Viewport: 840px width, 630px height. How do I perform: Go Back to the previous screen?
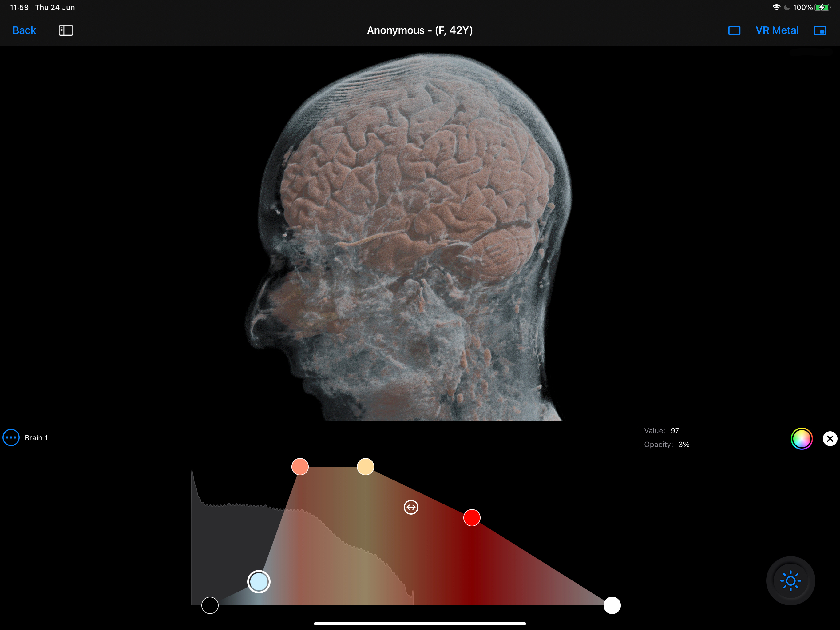point(24,30)
